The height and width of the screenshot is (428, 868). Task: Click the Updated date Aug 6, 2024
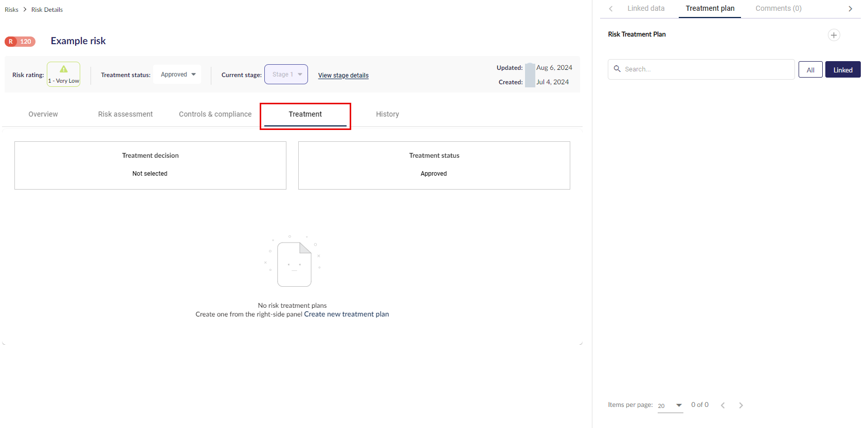554,68
